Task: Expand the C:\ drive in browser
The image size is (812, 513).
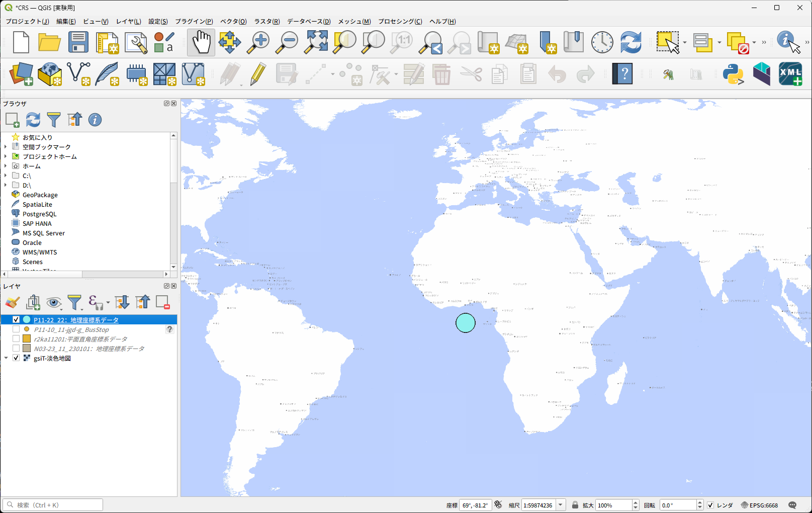Action: coord(6,176)
